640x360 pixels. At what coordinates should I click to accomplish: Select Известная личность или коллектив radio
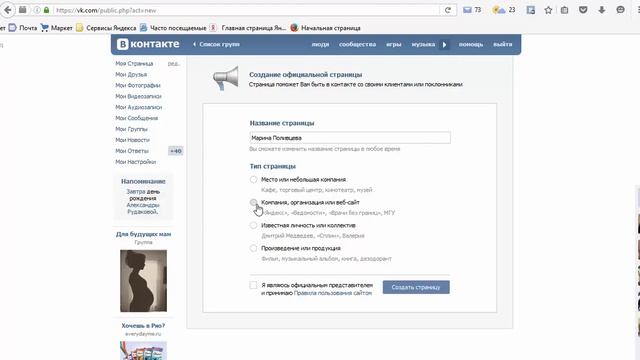[253, 225]
